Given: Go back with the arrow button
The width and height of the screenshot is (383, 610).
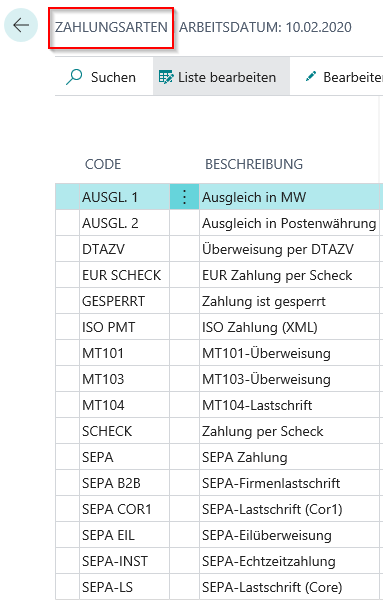Looking at the screenshot, I should click(x=21, y=25).
